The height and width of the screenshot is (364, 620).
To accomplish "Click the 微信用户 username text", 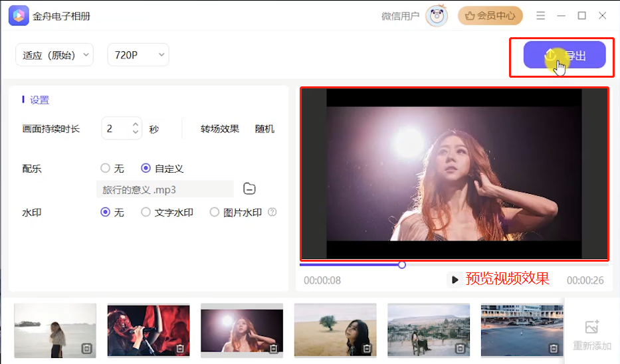I will (400, 16).
